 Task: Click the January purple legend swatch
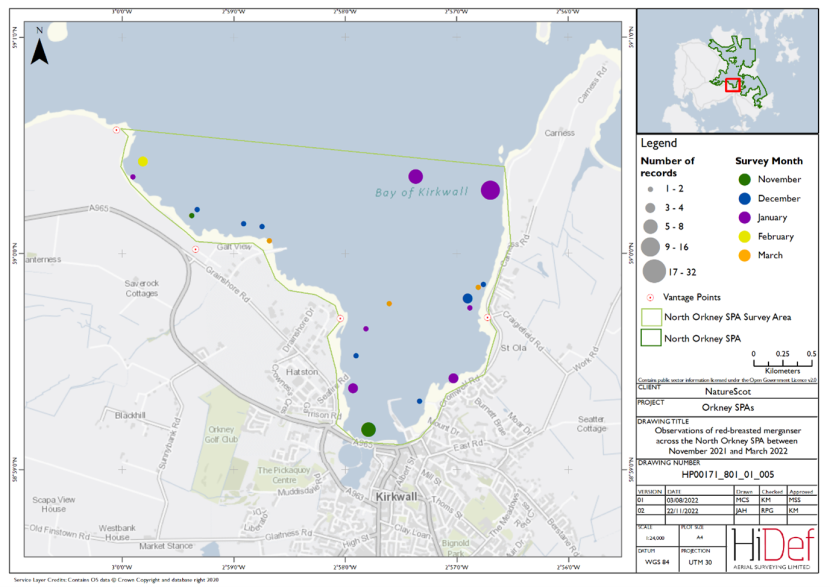pos(744,218)
